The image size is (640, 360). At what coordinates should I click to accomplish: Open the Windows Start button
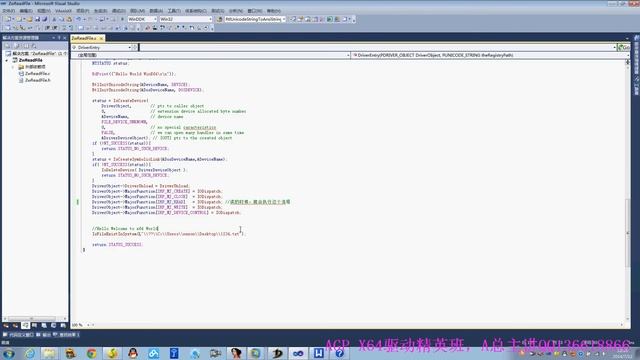[x=9, y=353]
